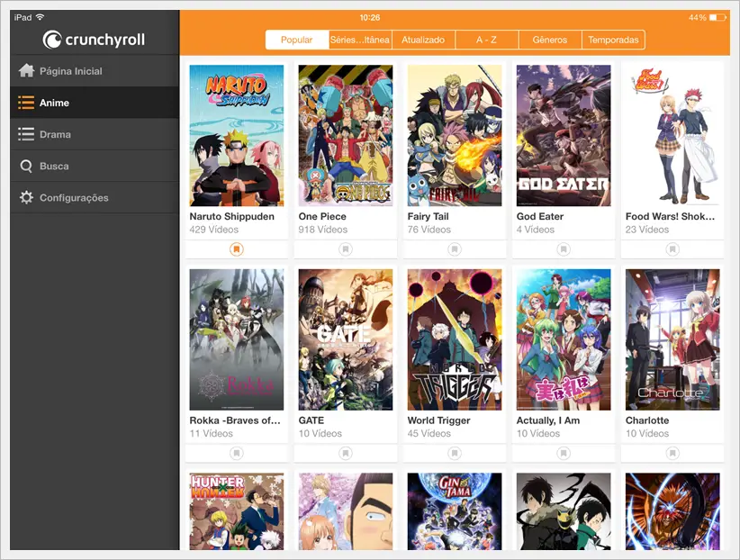Click the One Piece title text
This screenshot has width=740, height=560.
322,217
